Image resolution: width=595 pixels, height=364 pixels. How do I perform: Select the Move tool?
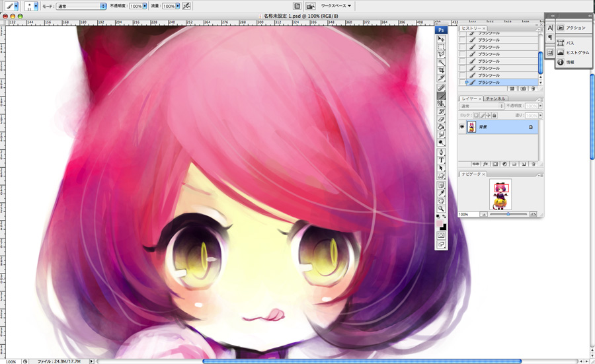(x=441, y=39)
